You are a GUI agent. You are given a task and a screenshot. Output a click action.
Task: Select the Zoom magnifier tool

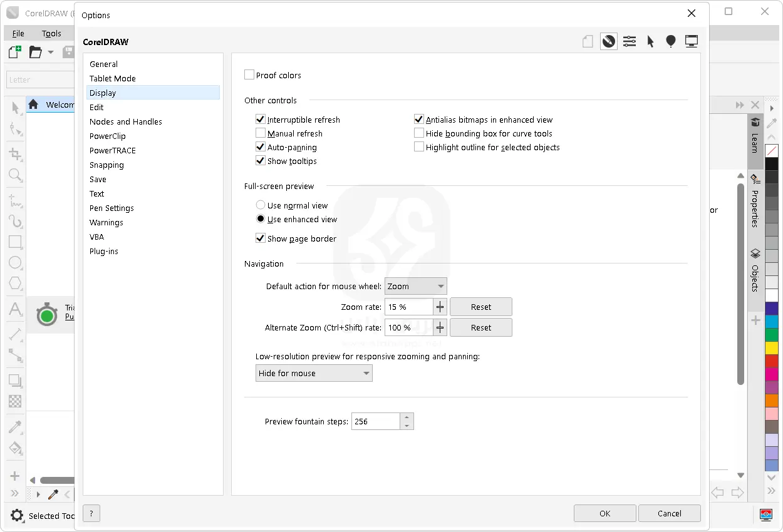pos(15,175)
